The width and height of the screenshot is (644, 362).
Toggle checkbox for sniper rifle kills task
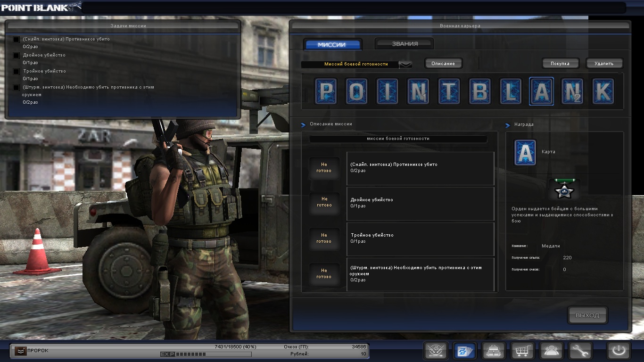point(17,40)
